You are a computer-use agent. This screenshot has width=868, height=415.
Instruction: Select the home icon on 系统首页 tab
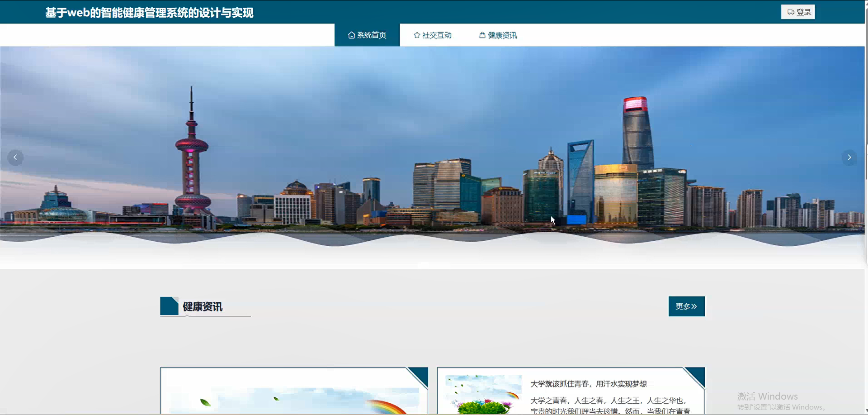click(x=351, y=34)
